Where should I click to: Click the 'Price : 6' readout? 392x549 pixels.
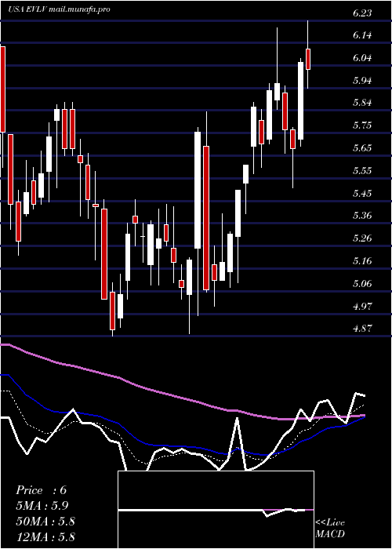pyautogui.click(x=41, y=490)
